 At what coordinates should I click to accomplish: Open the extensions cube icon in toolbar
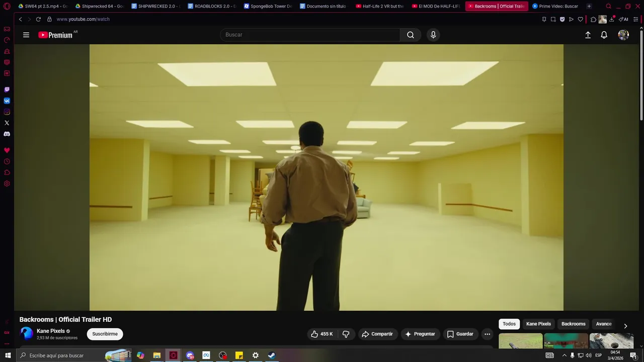coord(593,19)
